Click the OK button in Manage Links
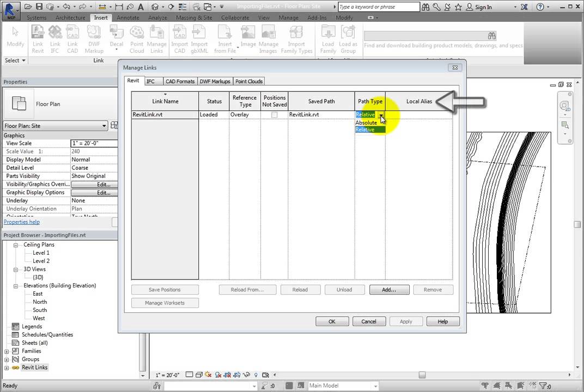The width and height of the screenshot is (584, 392). tap(332, 321)
